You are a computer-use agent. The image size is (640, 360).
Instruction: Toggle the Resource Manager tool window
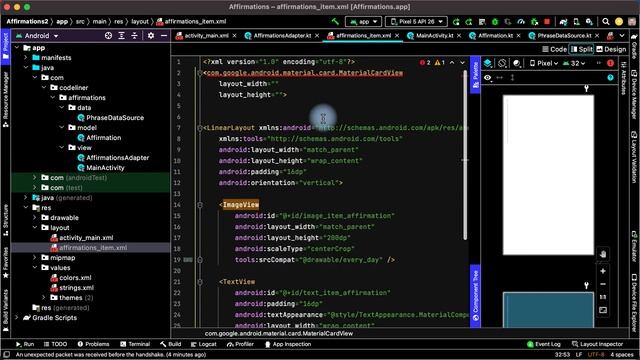point(5,99)
